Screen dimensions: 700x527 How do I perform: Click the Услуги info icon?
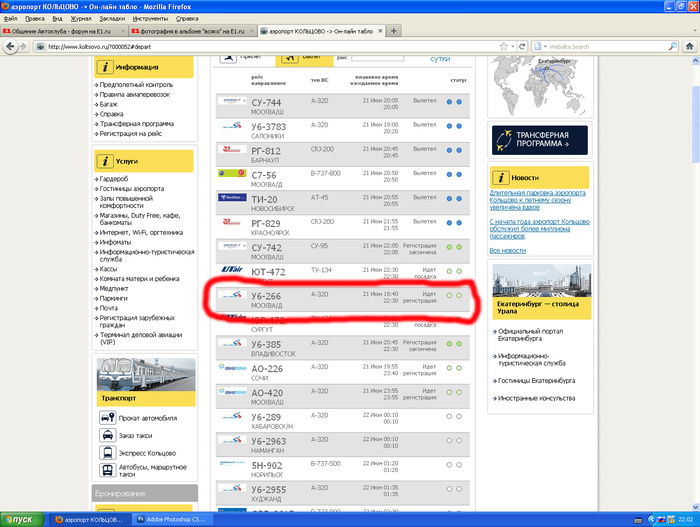(x=106, y=161)
